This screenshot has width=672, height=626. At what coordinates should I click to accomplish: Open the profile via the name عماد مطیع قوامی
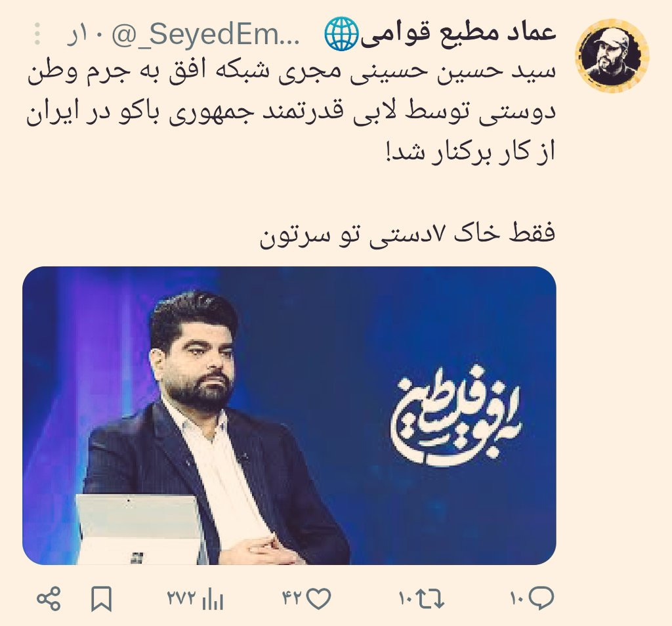459,33
